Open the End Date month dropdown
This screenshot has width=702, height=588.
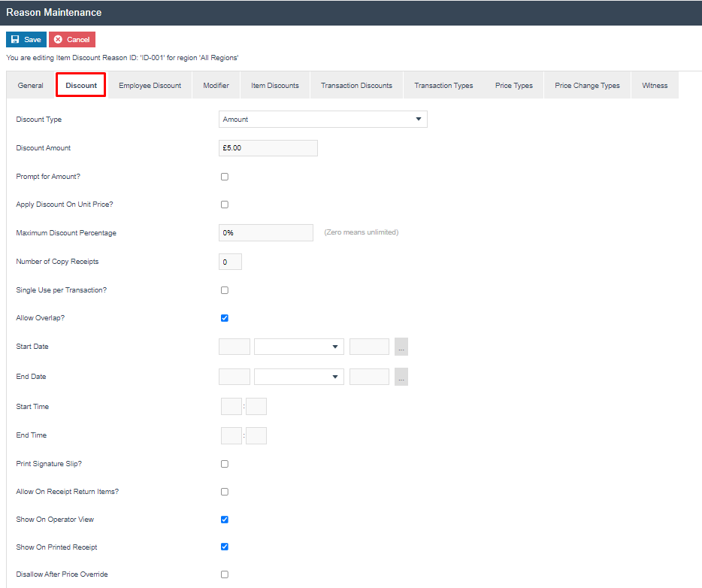(298, 377)
